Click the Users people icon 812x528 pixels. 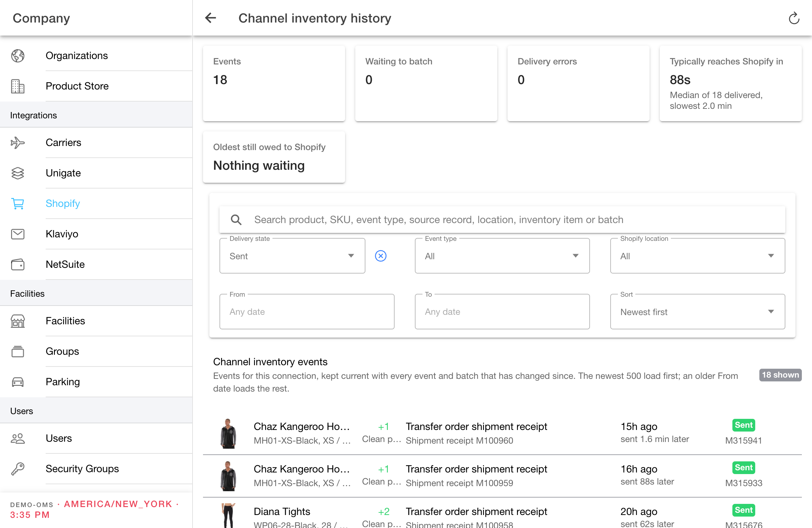(18, 438)
